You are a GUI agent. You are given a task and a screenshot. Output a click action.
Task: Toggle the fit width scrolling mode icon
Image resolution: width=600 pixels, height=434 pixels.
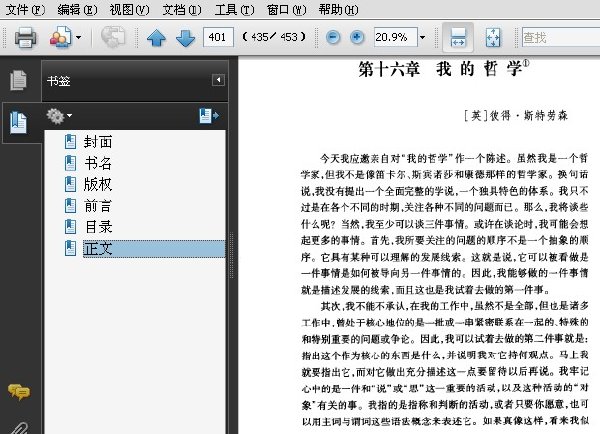(x=458, y=38)
